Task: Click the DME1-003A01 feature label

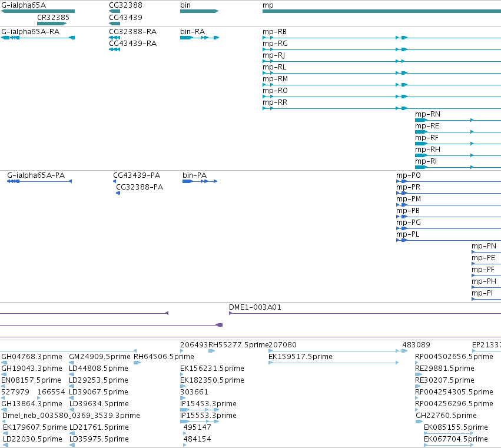Action: click(255, 307)
